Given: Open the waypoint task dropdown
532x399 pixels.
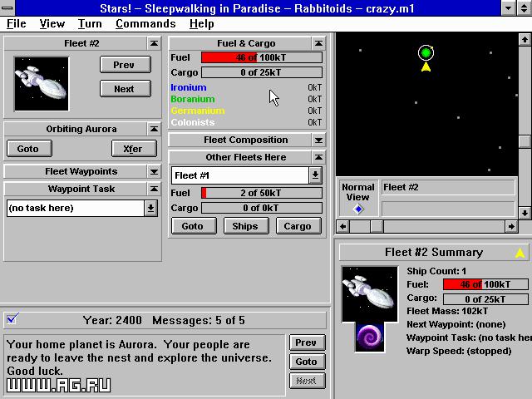Looking at the screenshot, I should [x=150, y=208].
